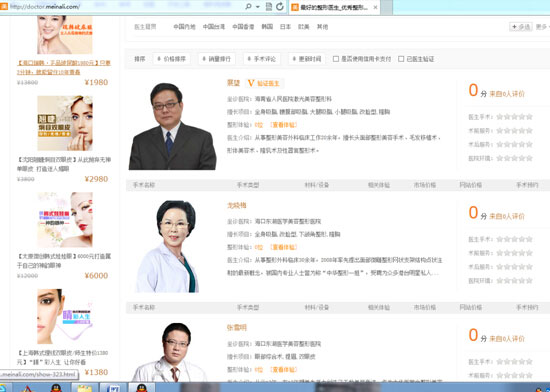Refresh the page with the reload icon
This screenshot has width=550, height=392.
(280, 7)
